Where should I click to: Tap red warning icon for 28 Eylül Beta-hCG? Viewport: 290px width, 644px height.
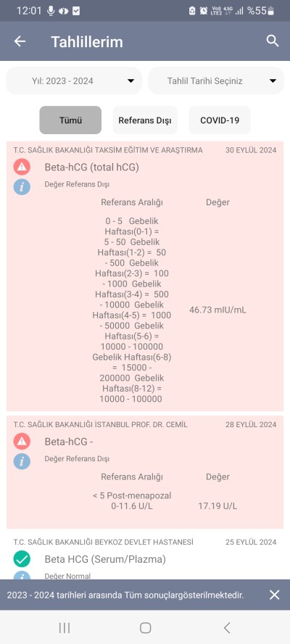pos(22,442)
